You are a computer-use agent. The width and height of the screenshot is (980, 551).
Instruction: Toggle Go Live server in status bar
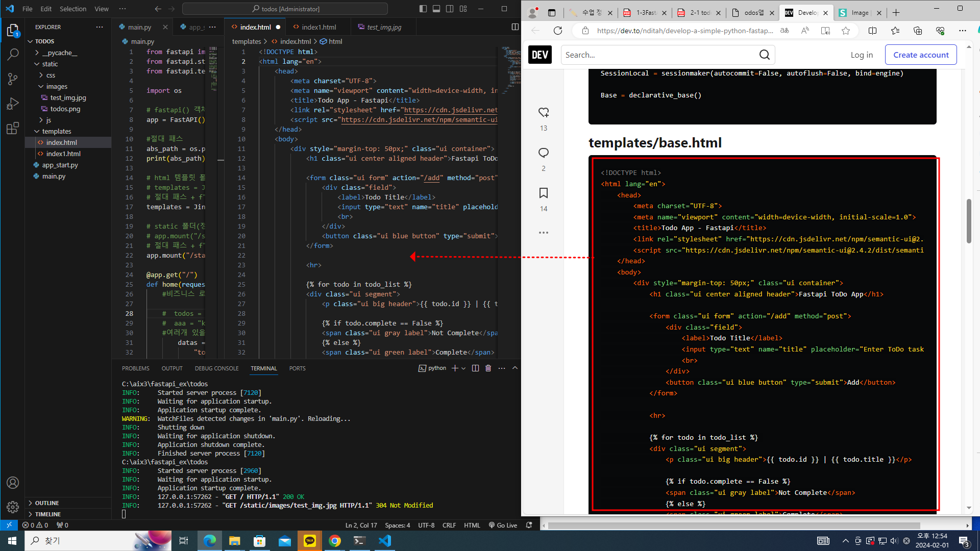coord(503,525)
